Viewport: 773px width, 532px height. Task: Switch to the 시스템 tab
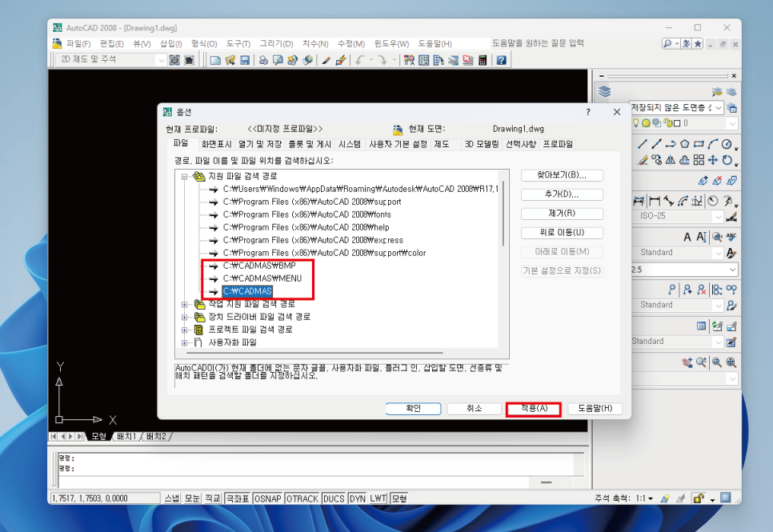350,144
